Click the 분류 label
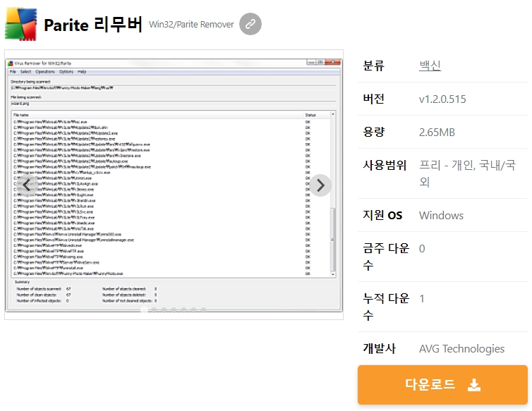Screen dimensions: 532x411 click(373, 66)
